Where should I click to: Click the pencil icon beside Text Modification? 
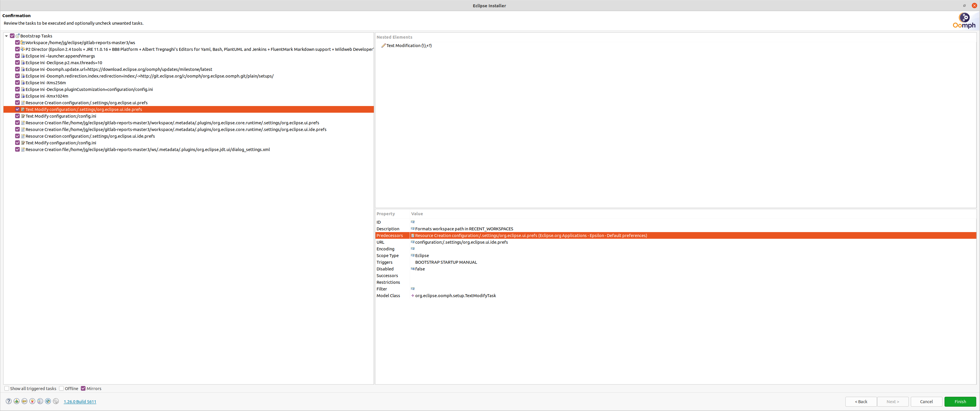click(x=384, y=46)
